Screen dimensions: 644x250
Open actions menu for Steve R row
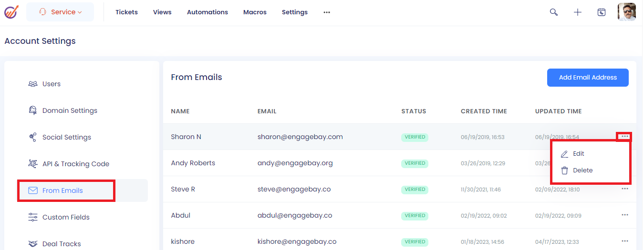(x=624, y=189)
